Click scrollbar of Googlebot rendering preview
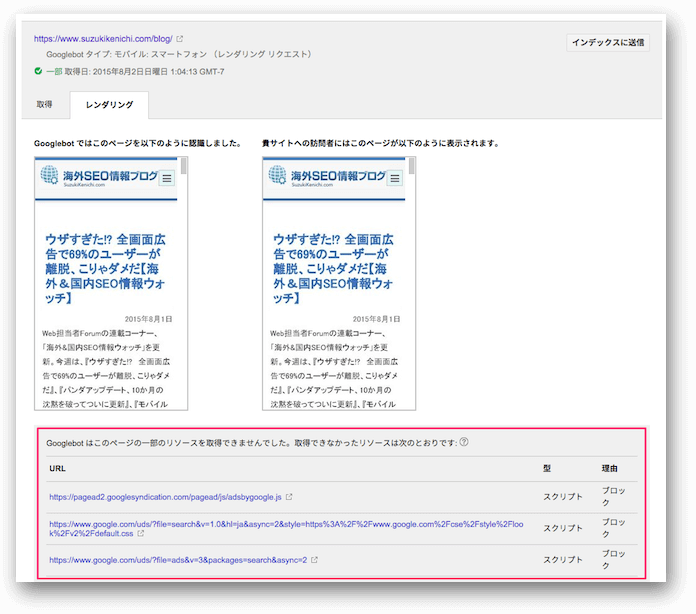The height and width of the screenshot is (614, 696). [183, 167]
